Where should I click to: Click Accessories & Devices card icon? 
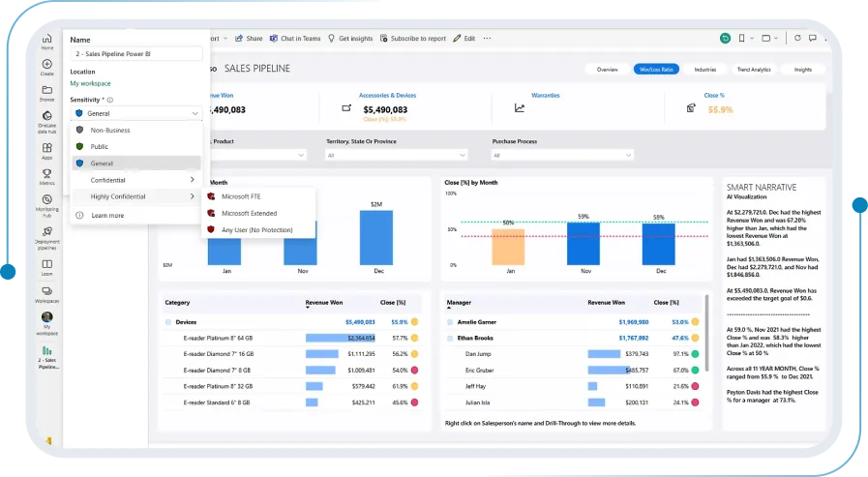[x=346, y=108]
